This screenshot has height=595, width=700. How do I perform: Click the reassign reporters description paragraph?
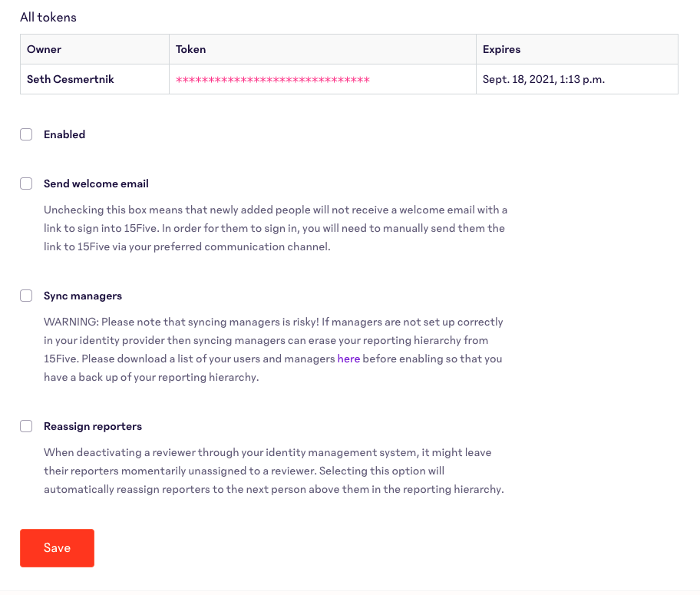(x=273, y=471)
